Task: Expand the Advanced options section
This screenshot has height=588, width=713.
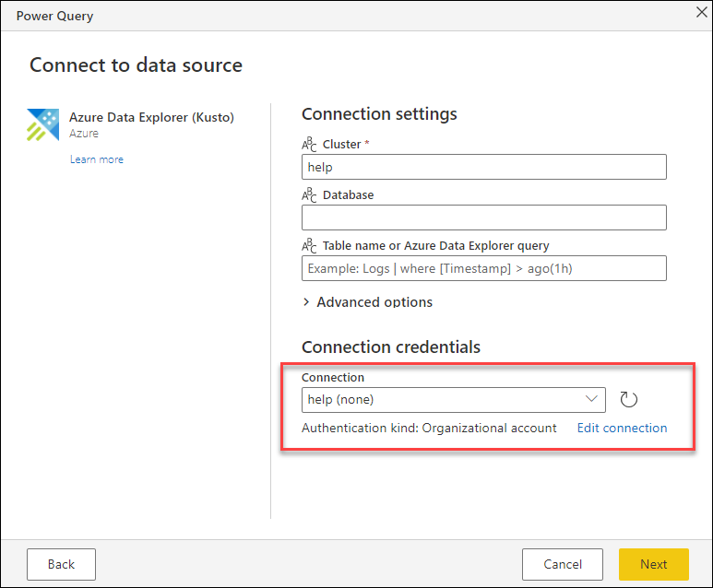Action: click(367, 302)
